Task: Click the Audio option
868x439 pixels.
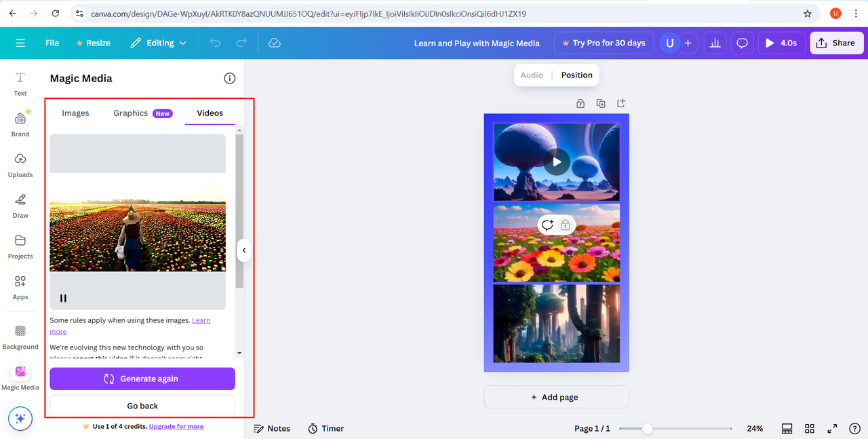Action: [x=532, y=75]
